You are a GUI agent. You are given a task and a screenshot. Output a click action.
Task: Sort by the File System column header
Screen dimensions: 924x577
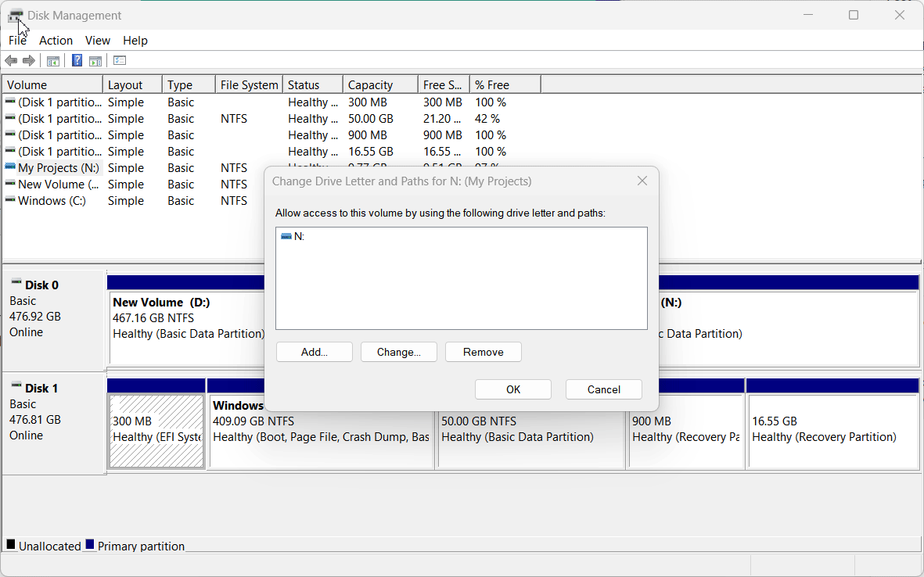[x=250, y=84]
